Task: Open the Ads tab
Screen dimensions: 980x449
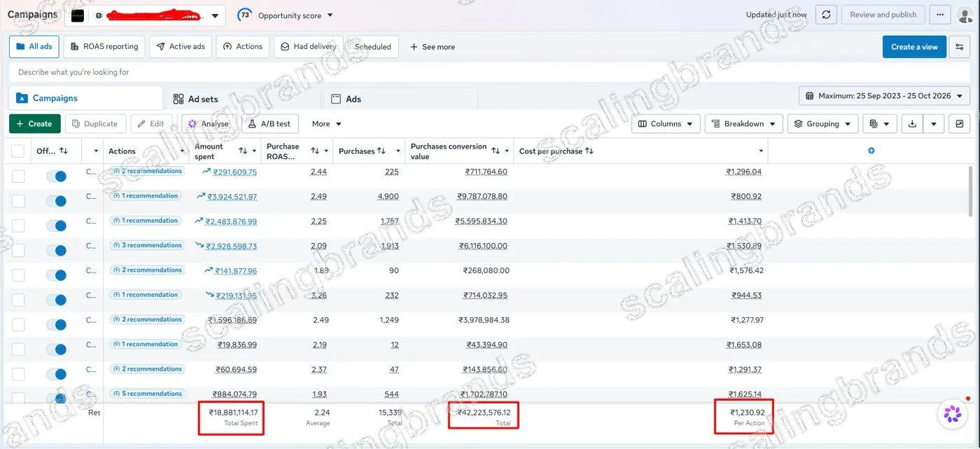Action: tap(346, 99)
